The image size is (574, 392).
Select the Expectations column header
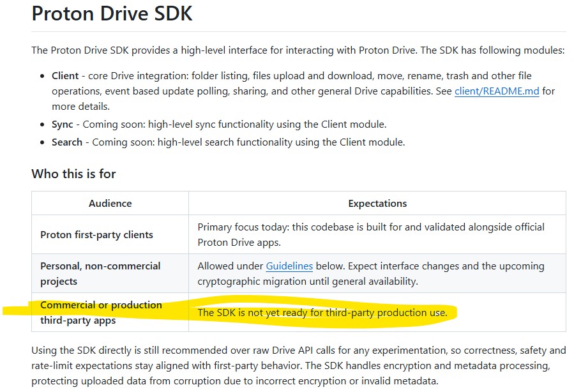(x=377, y=204)
